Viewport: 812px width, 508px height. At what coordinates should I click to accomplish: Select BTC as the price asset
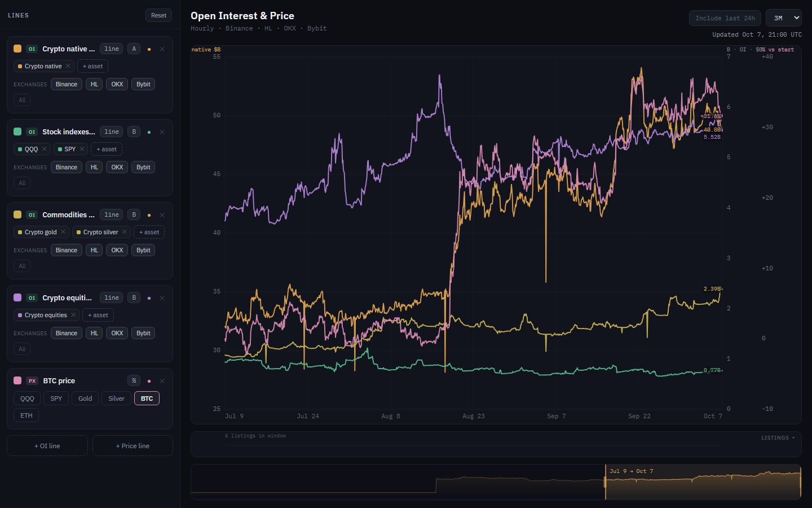click(x=147, y=398)
